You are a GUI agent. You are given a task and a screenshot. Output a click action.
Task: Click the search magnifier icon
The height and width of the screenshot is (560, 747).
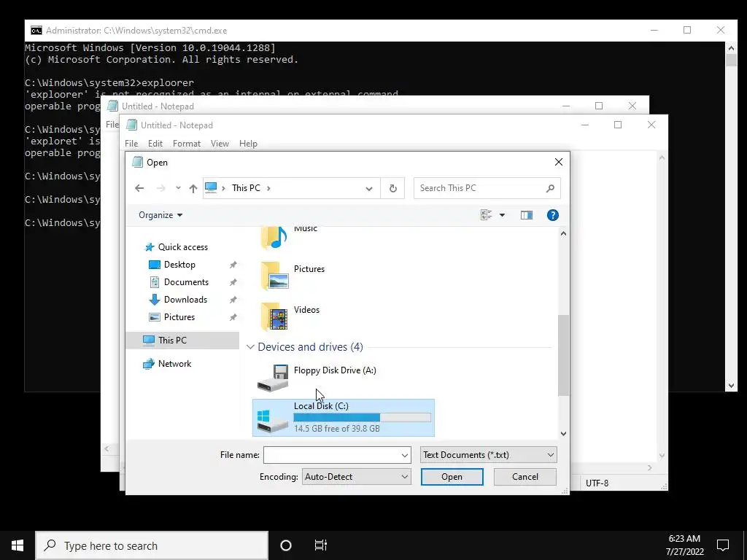click(550, 188)
